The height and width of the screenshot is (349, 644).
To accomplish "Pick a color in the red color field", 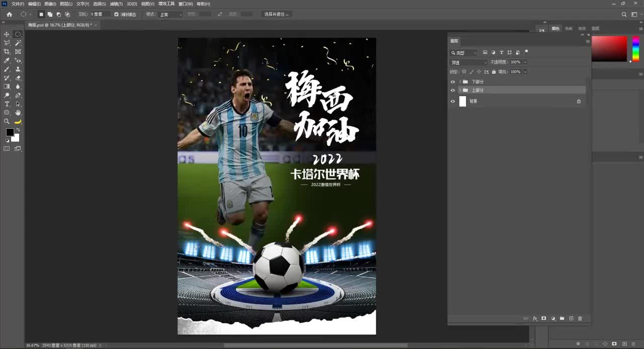I will pyautogui.click(x=609, y=49).
